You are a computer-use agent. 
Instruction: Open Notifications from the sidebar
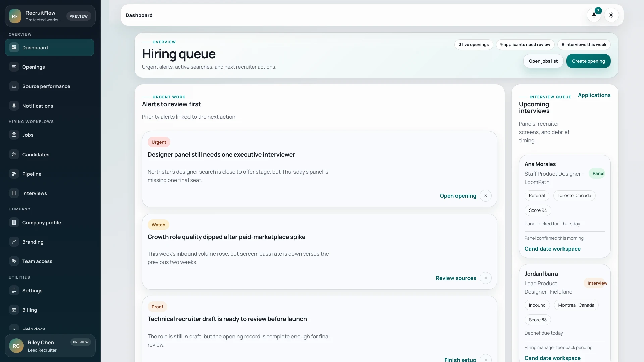pyautogui.click(x=49, y=106)
